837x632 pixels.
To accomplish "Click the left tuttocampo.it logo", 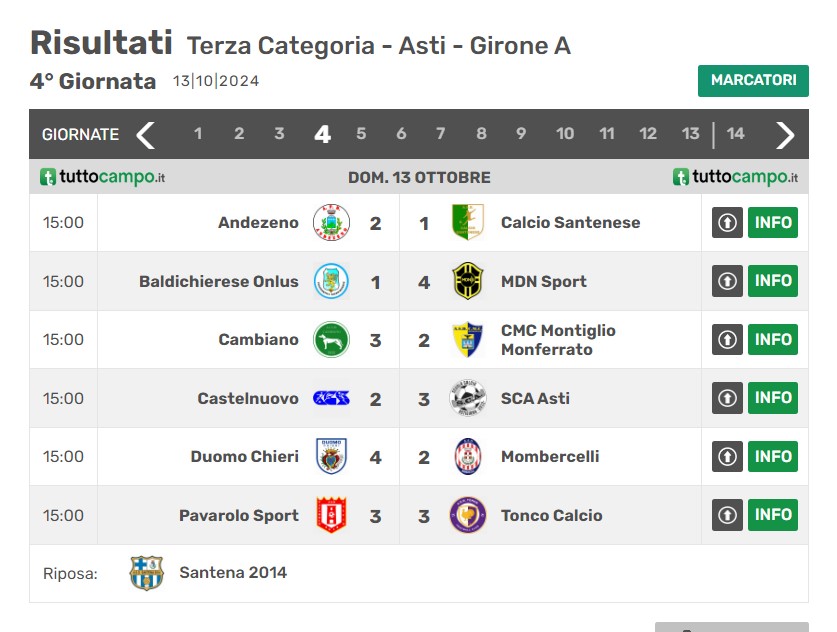I will tap(102, 177).
